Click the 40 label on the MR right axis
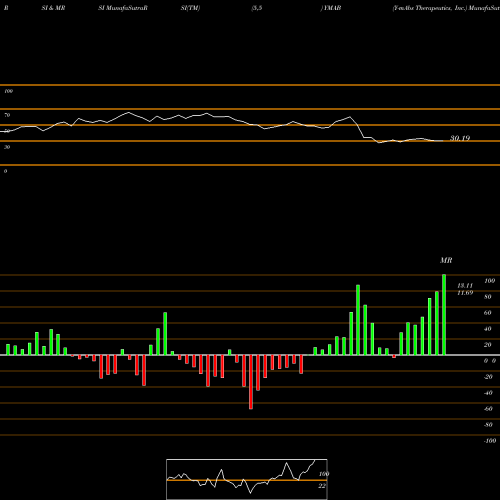 (x=488, y=329)
